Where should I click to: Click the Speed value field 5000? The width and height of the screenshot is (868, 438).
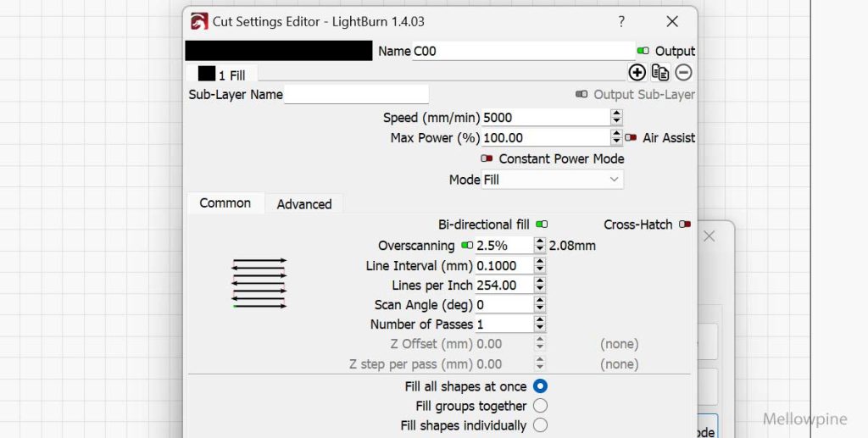coord(546,117)
